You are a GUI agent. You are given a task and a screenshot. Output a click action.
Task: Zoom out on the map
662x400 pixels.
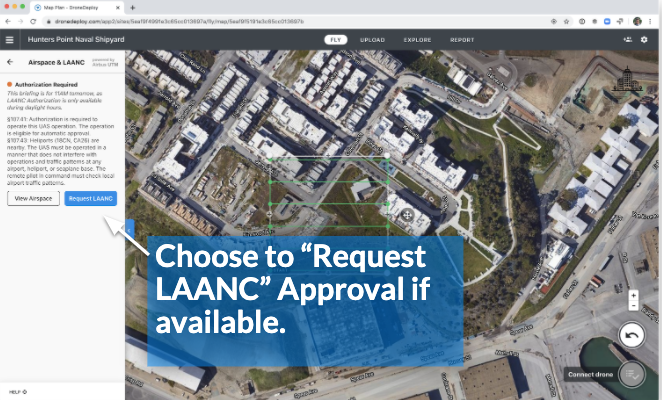click(x=633, y=305)
